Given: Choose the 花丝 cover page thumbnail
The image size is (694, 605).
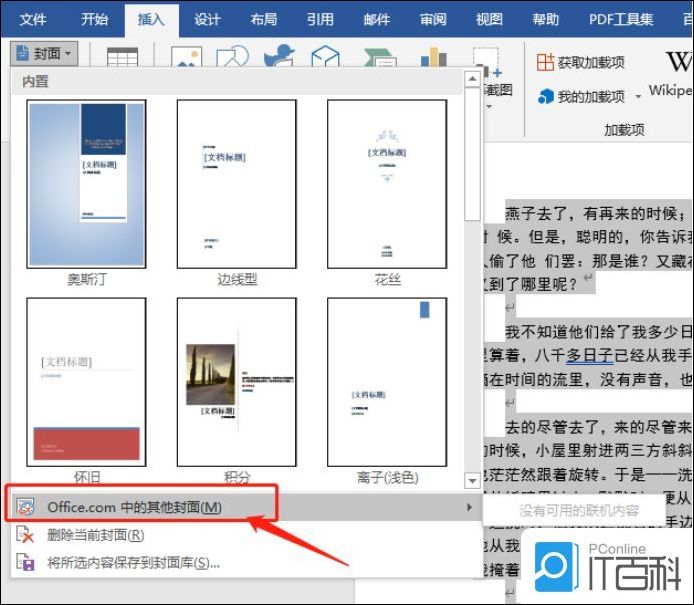Looking at the screenshot, I should click(387, 184).
